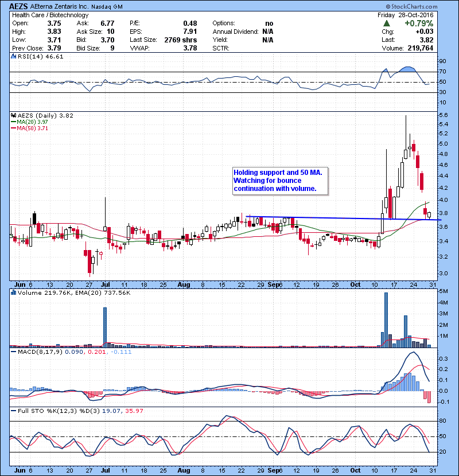Click the 5.6 price axis label

coord(443,115)
